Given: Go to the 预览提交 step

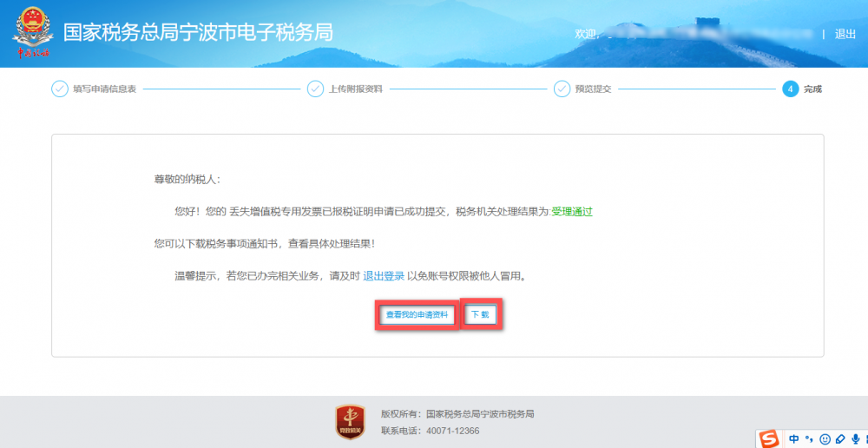Looking at the screenshot, I should (594, 89).
